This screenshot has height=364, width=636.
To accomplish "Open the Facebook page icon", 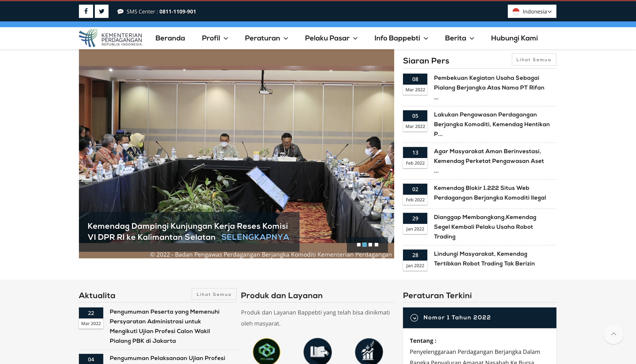I will (x=86, y=11).
